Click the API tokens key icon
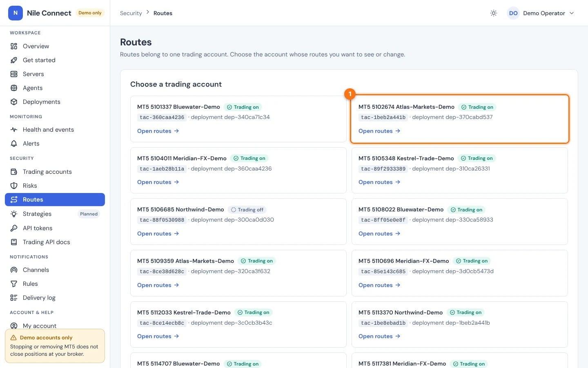This screenshot has width=588, height=368. coord(14,228)
